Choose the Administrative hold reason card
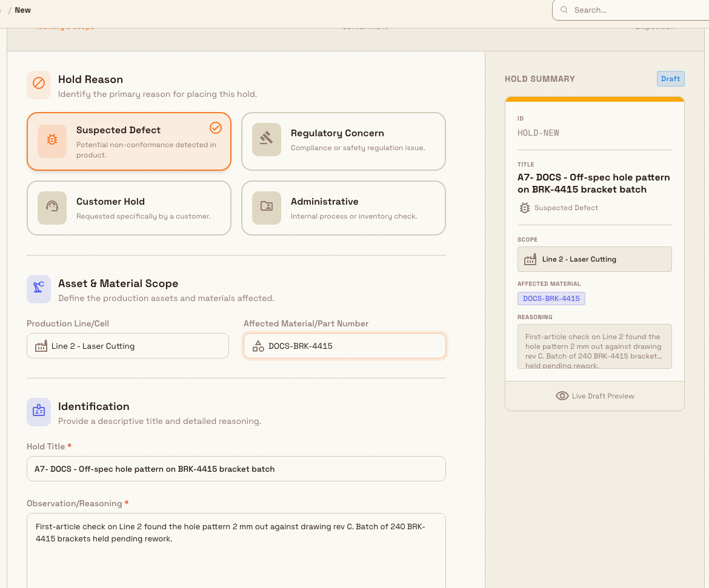Viewport: 709px width, 588px height. click(x=344, y=208)
